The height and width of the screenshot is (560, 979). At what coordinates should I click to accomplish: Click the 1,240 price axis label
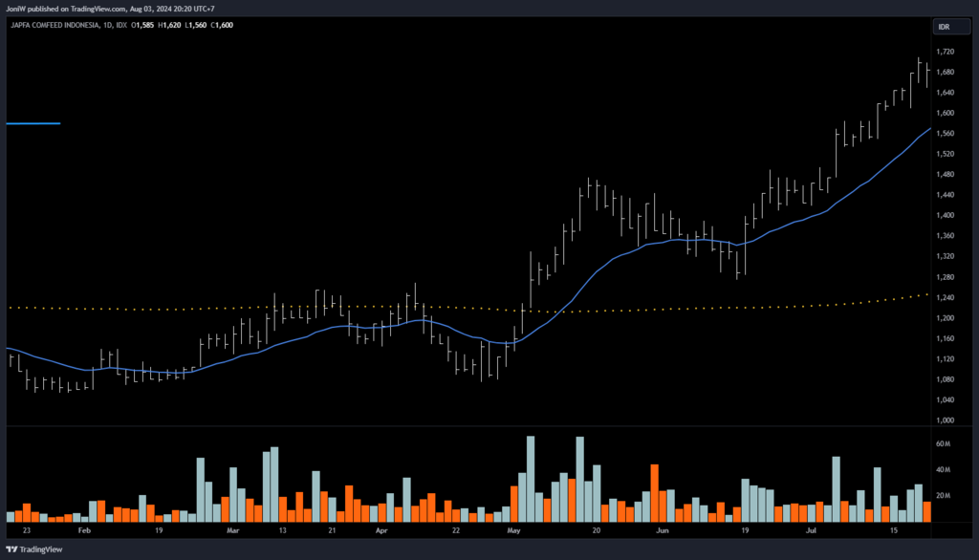pos(946,297)
